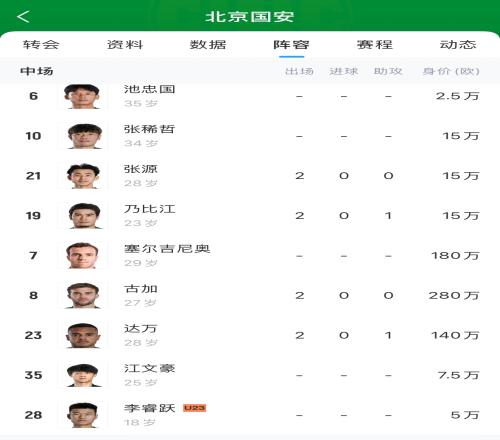Image resolution: width=500 pixels, height=440 pixels.
Task: Open 张稀哲 player avatar
Action: [x=83, y=136]
